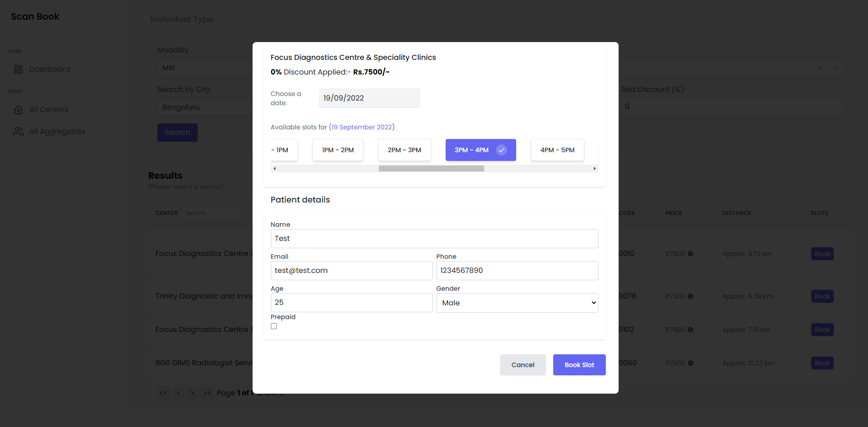Screen dimensions: 868x427
Task: Click Book for the 7.31 km center
Action: 822,330
